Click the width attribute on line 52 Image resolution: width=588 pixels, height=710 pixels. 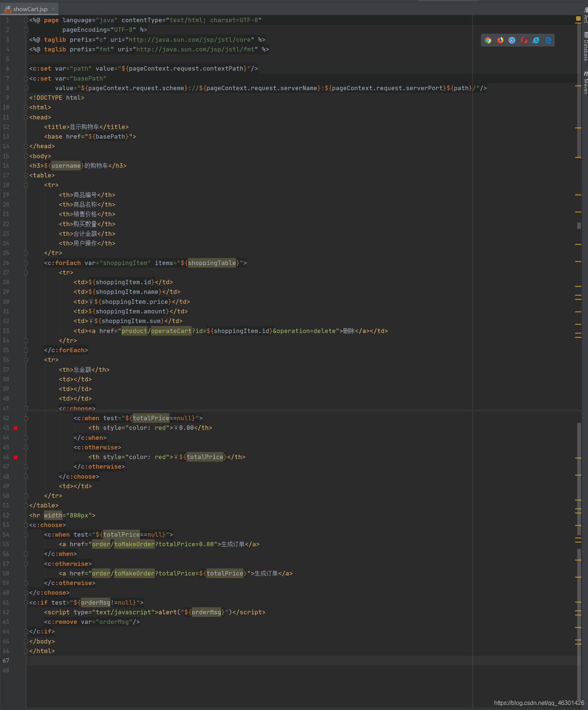pyautogui.click(x=53, y=516)
